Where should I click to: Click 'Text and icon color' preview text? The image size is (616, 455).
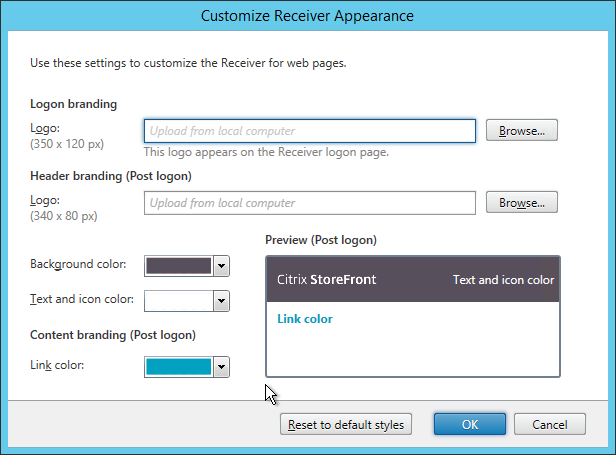pyautogui.click(x=503, y=280)
